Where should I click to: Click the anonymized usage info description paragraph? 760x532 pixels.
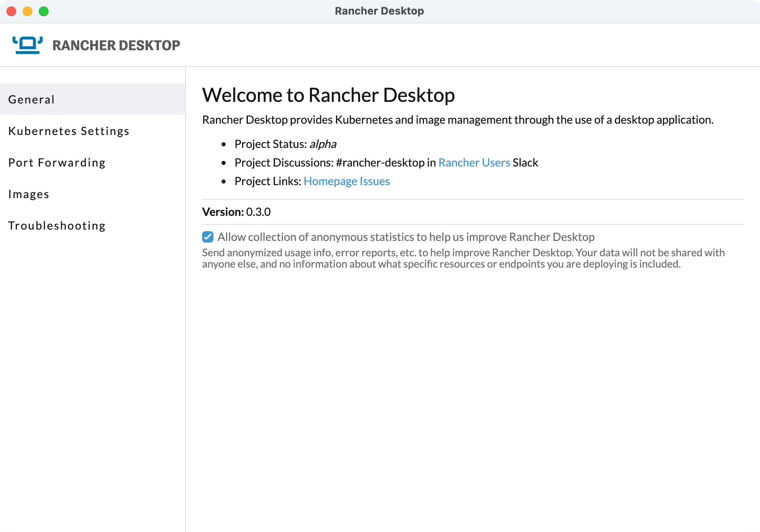point(463,258)
